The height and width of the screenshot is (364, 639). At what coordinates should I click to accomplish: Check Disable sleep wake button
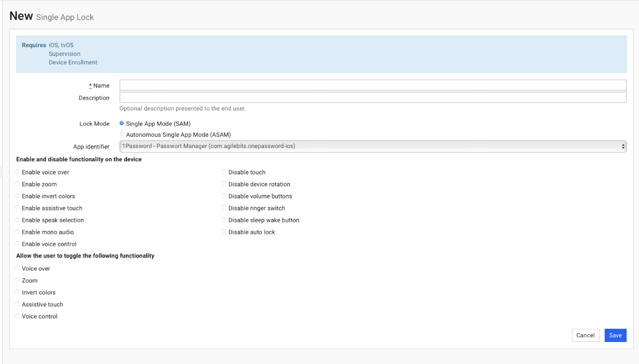[x=224, y=220]
